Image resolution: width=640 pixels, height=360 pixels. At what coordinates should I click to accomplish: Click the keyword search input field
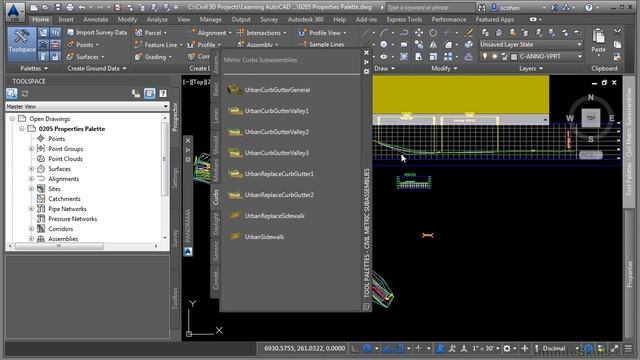(430, 7)
